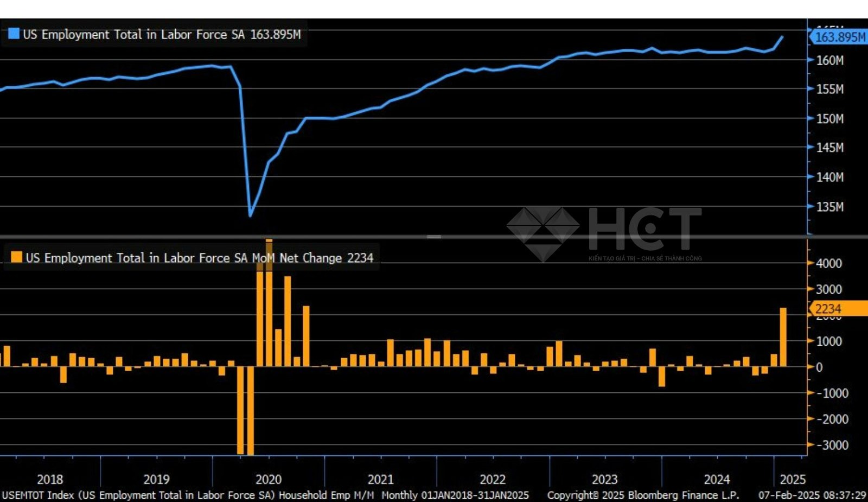Click the pane divider handle between the two charts
Image resolution: width=868 pixels, height=502 pixels.
[434, 237]
